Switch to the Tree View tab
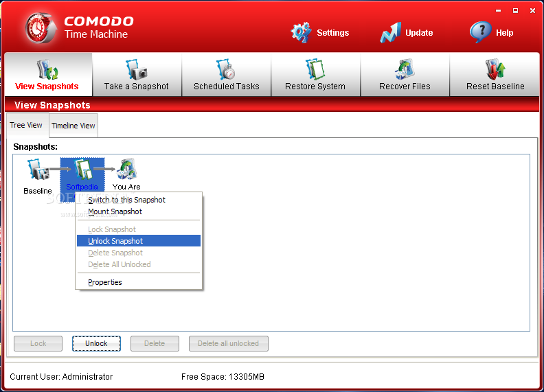The image size is (544, 392). (x=26, y=125)
